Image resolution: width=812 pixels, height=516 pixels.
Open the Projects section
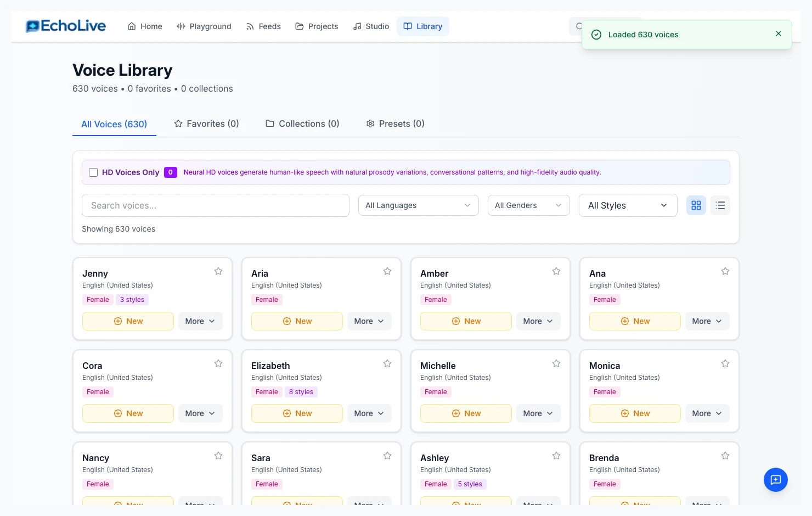pos(317,26)
